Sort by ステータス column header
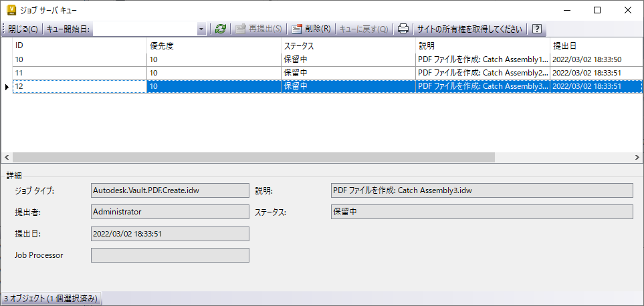The width and height of the screenshot is (644, 306). pyautogui.click(x=348, y=45)
